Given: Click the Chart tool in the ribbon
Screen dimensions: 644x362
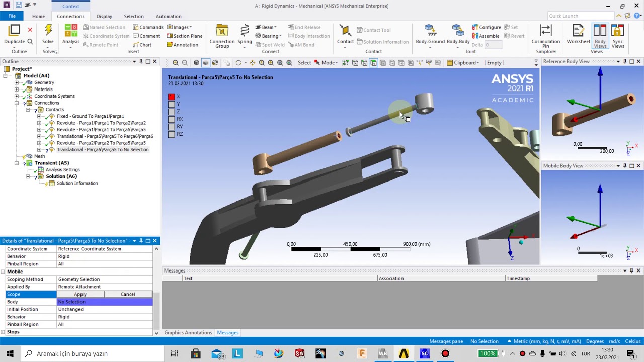Looking at the screenshot, I should (x=142, y=45).
